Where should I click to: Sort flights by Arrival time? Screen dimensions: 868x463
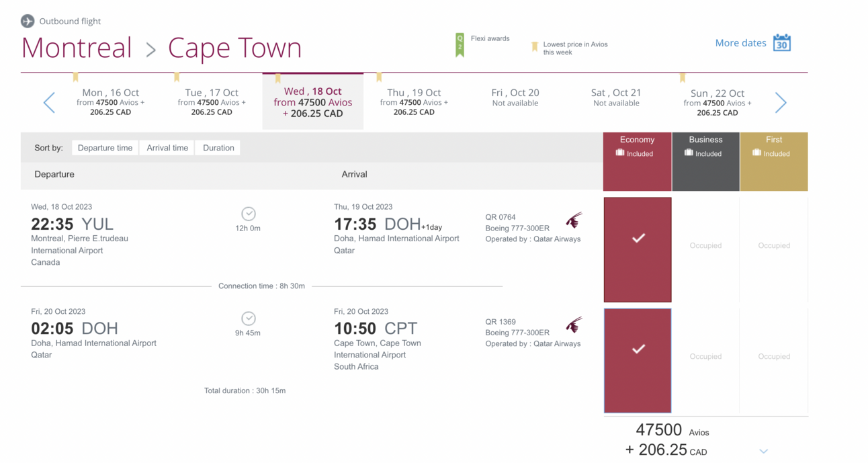point(167,148)
